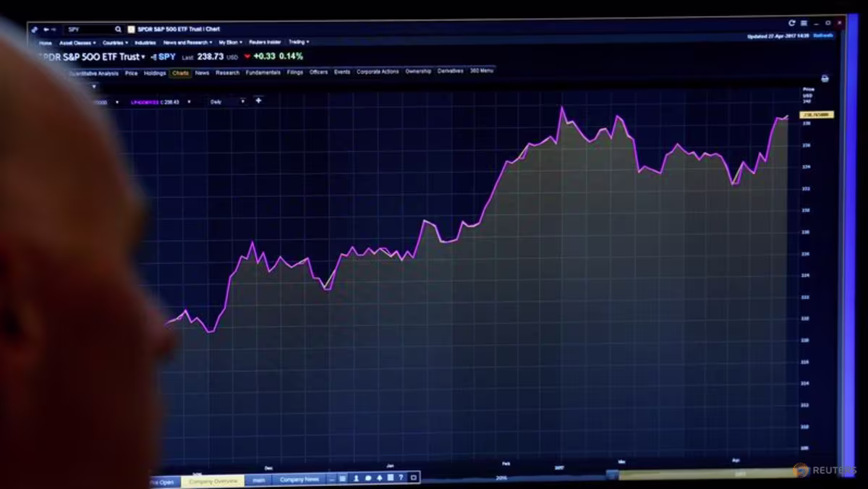Screen dimensions: 868x489
Task: Open the 360 Menu tab
Action: (482, 71)
